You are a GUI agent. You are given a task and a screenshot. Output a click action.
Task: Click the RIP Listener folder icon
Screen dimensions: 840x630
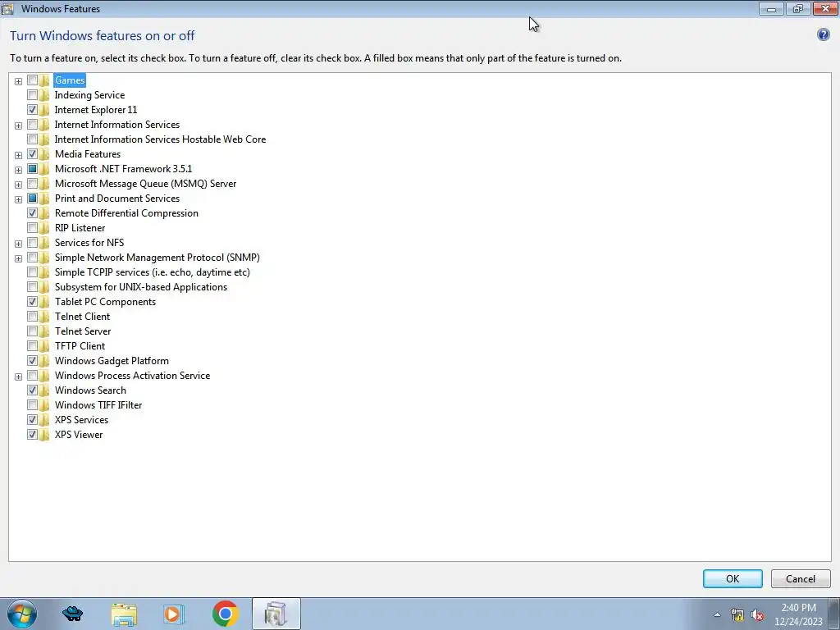point(44,228)
